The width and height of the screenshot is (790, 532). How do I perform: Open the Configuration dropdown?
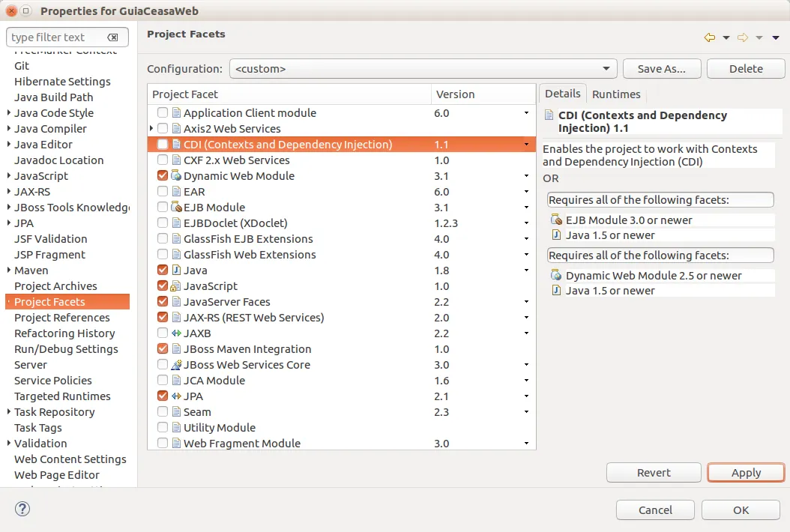pos(423,69)
